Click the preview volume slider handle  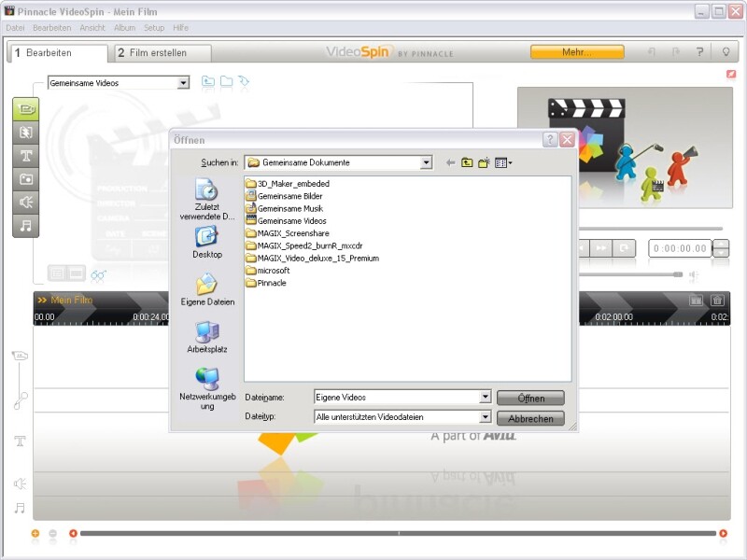click(x=678, y=274)
